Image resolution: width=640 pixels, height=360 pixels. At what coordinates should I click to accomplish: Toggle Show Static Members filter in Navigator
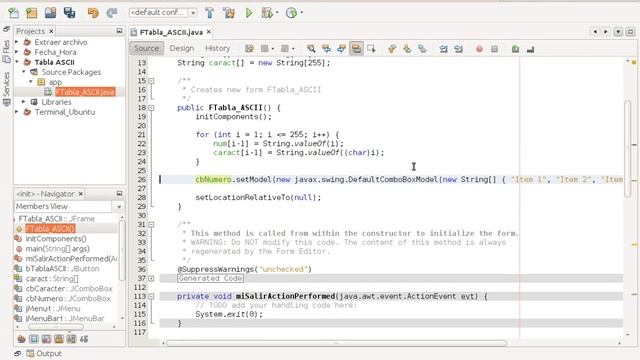click(46, 339)
